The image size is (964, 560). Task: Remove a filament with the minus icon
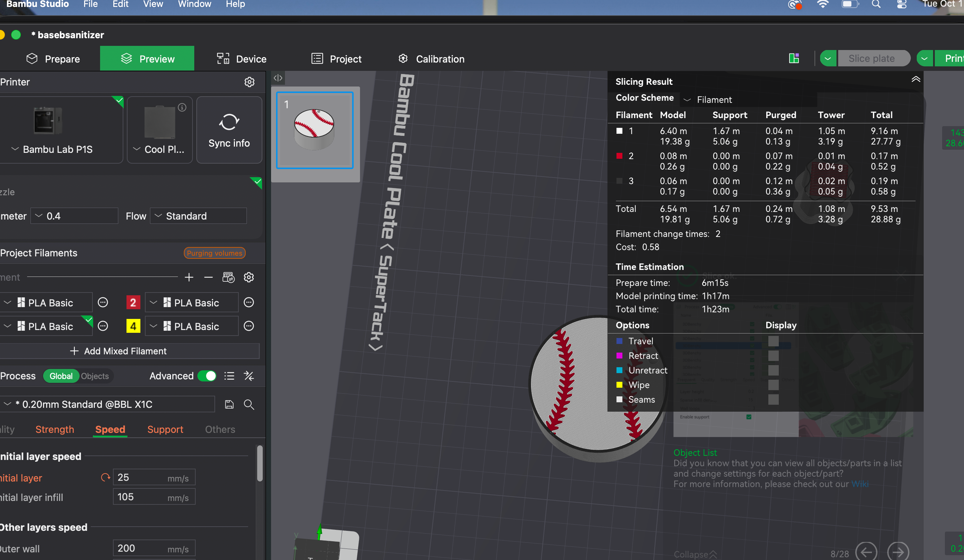coord(209,277)
